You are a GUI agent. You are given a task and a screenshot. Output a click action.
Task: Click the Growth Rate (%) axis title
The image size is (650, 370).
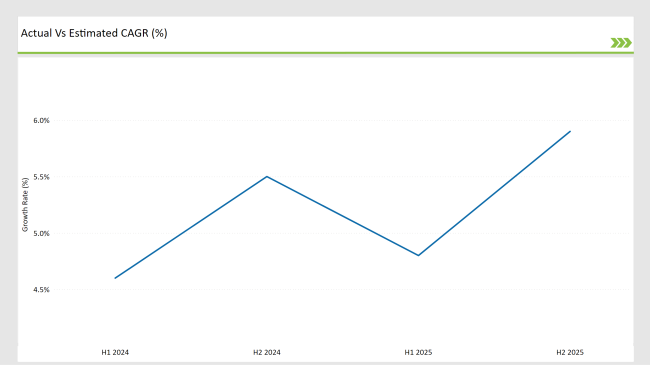click(25, 205)
